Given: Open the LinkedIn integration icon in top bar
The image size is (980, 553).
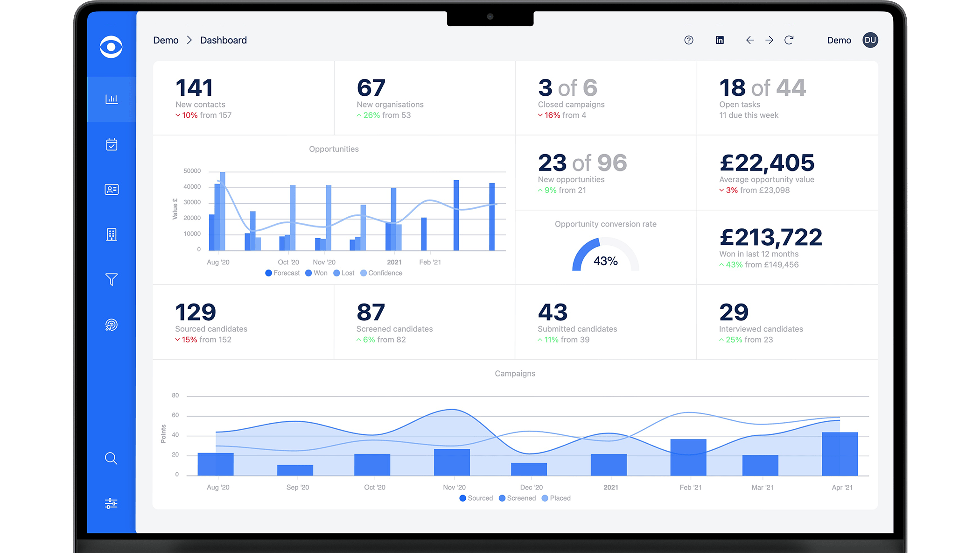Looking at the screenshot, I should tap(720, 40).
